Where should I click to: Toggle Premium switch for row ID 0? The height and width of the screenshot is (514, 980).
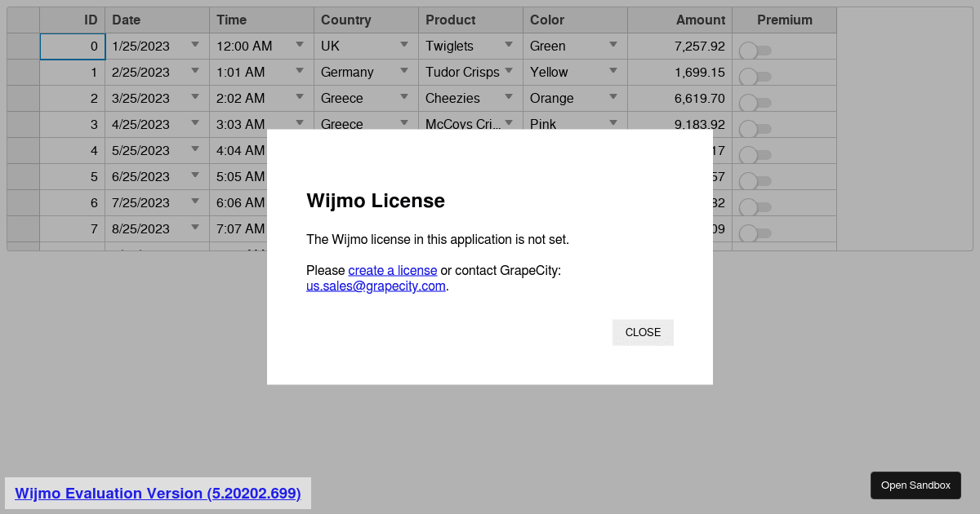click(755, 51)
